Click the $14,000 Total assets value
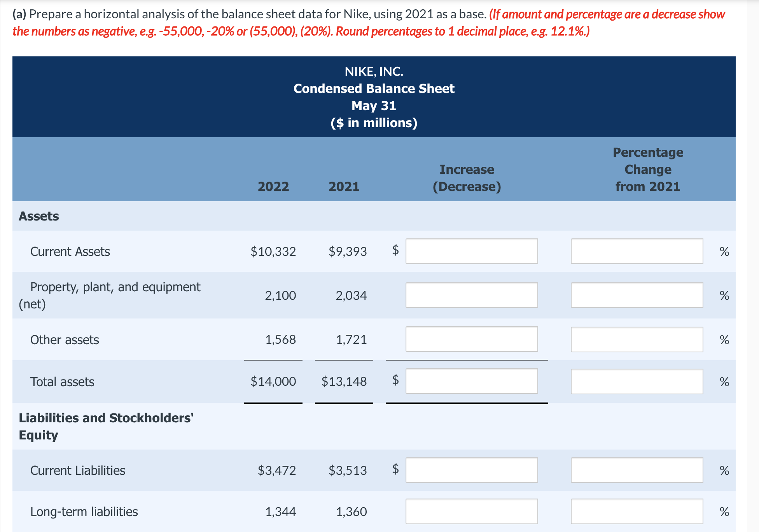Viewport: 759px width, 532px height. (x=273, y=381)
